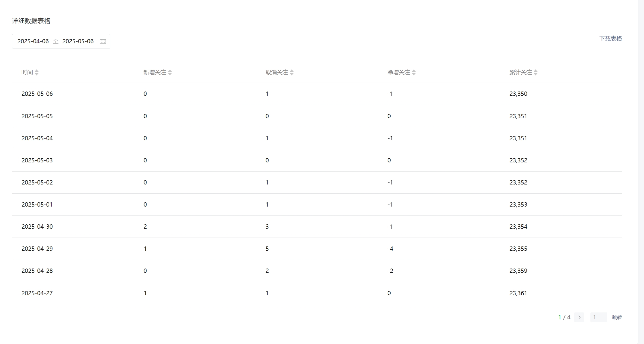The height and width of the screenshot is (344, 644).
Task: Sort by 取消关注 column arrows
Action: pos(291,73)
